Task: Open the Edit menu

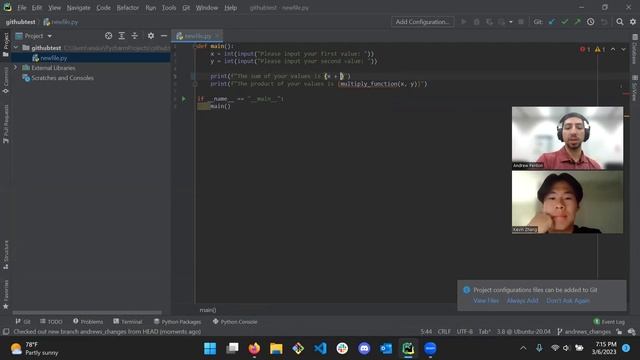Action: pos(37,8)
